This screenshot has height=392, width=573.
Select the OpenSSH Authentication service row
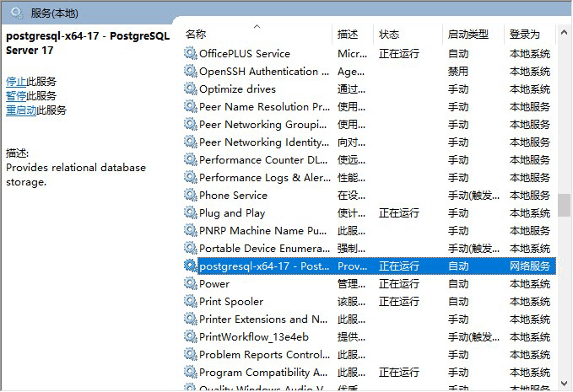coord(369,71)
